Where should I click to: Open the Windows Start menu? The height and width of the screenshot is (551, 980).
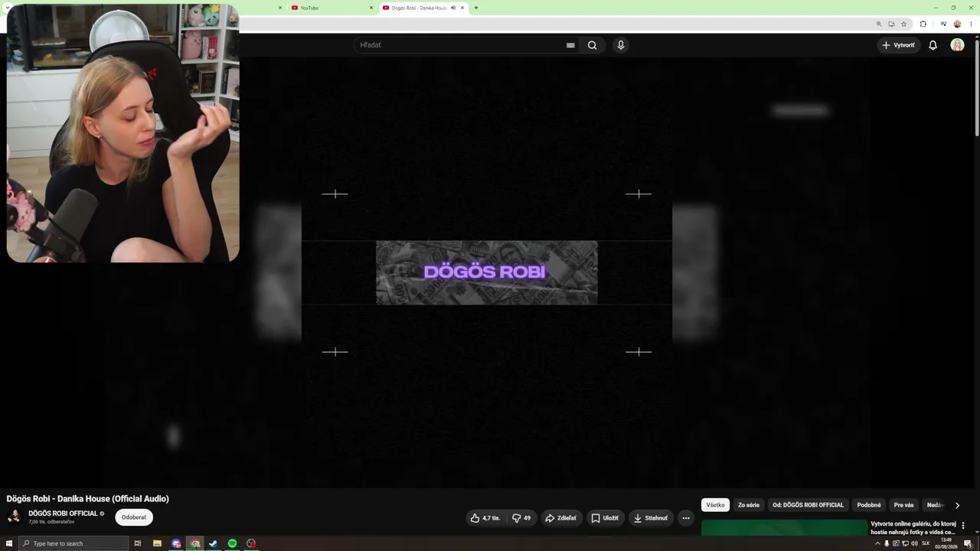tap(9, 543)
